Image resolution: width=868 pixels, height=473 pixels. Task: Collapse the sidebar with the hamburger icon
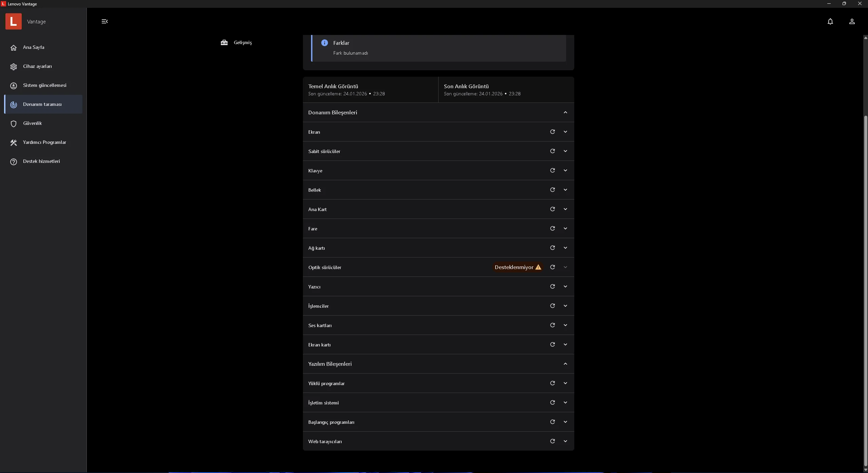(x=104, y=21)
